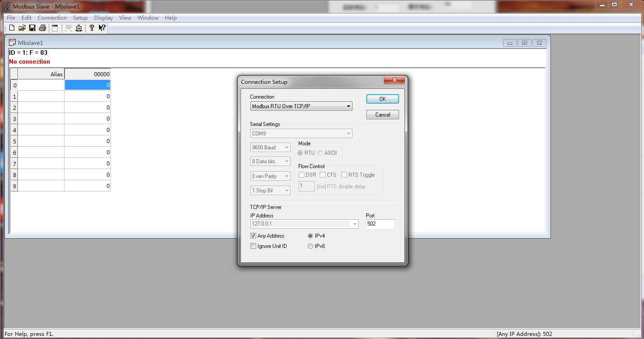This screenshot has width=644, height=339.
Task: Open the Even Parity dropdown
Action: (270, 176)
